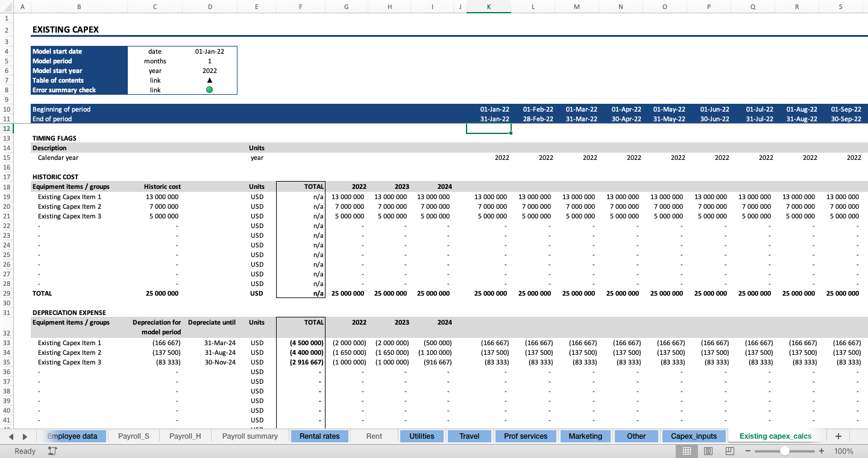
Task: Select row 29 header
Action: [6, 293]
